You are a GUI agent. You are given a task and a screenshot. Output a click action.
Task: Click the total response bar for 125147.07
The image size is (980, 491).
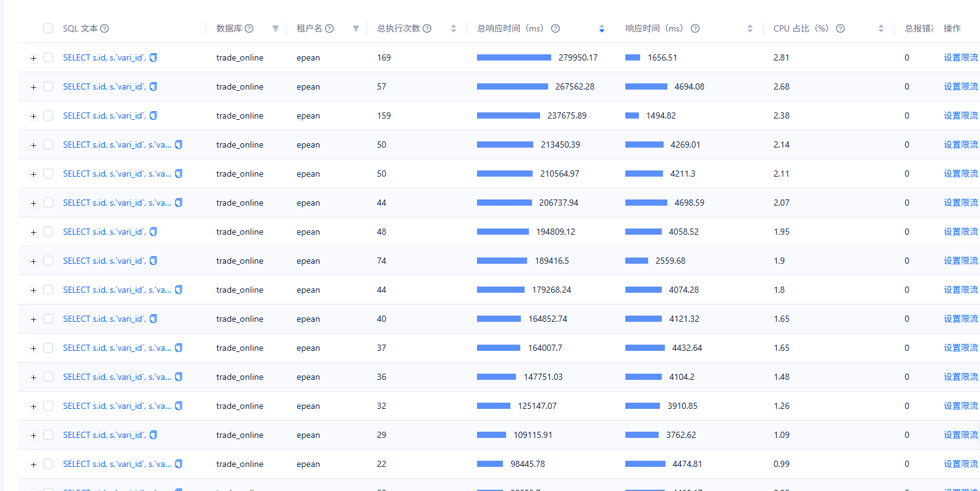click(x=494, y=406)
